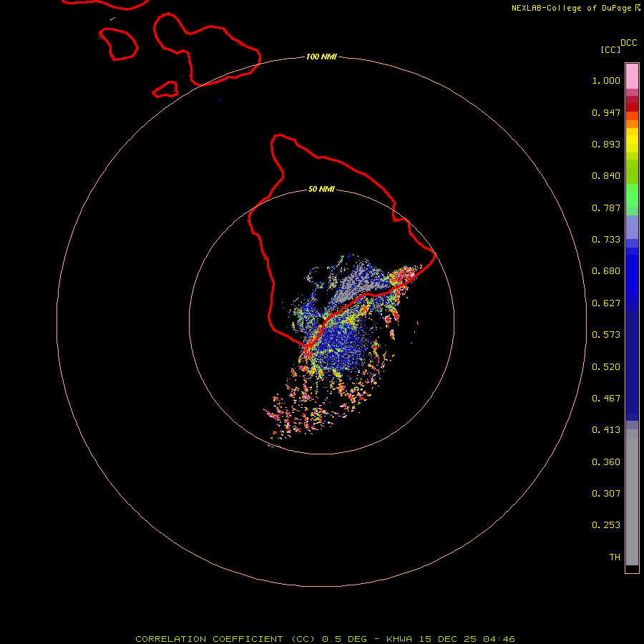Select the 0.680 legend value
This screenshot has width=644, height=644.
[606, 271]
